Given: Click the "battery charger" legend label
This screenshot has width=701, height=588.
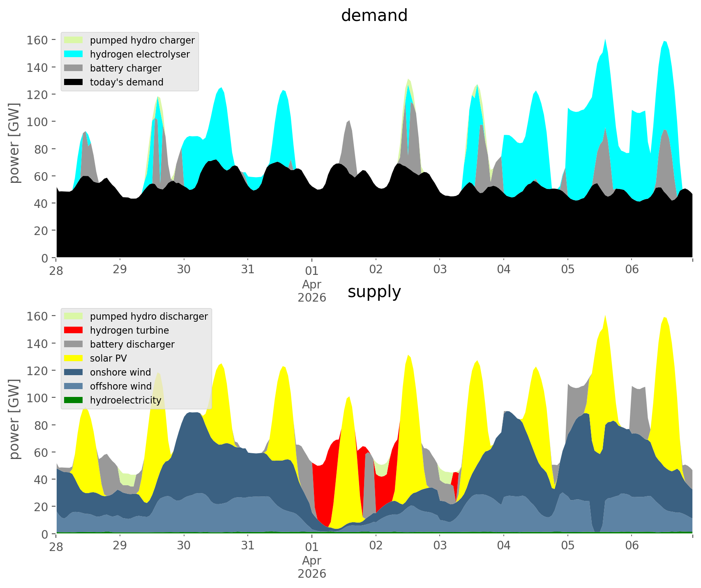Looking at the screenshot, I should click(125, 68).
